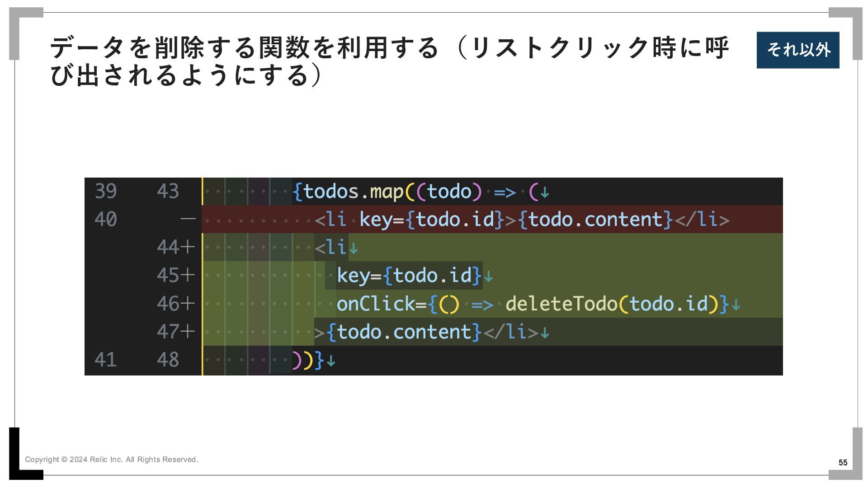Click the slide title starting データを削除する
Viewport: 868px width, 488px height.
point(389,61)
